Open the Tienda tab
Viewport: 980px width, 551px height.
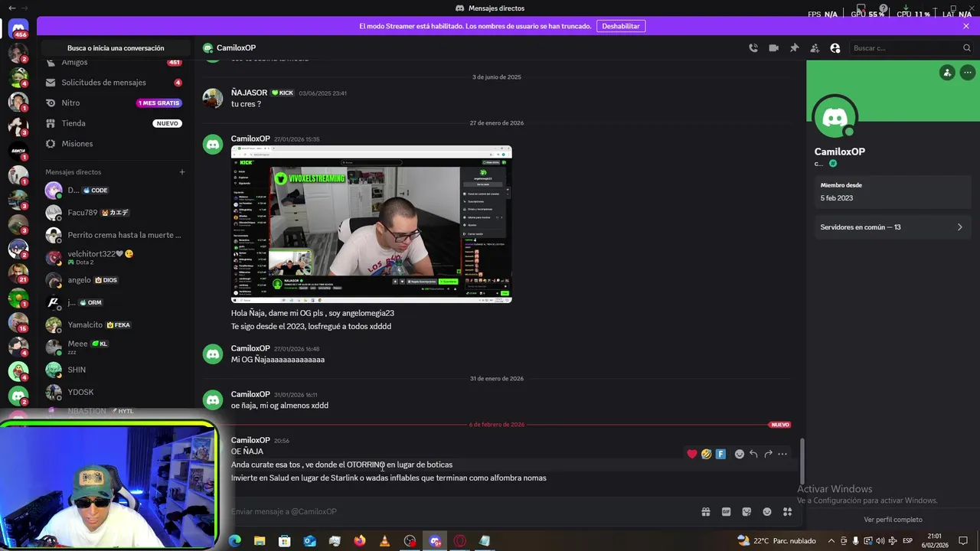click(x=115, y=123)
